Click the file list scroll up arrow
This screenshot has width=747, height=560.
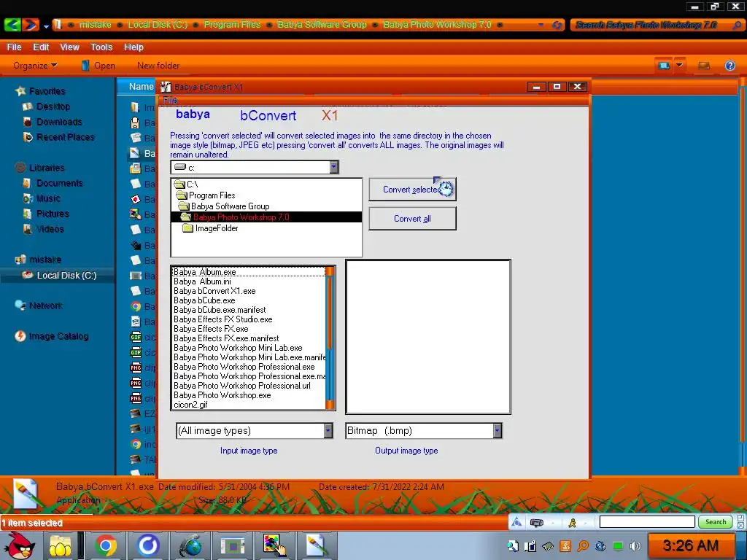330,271
